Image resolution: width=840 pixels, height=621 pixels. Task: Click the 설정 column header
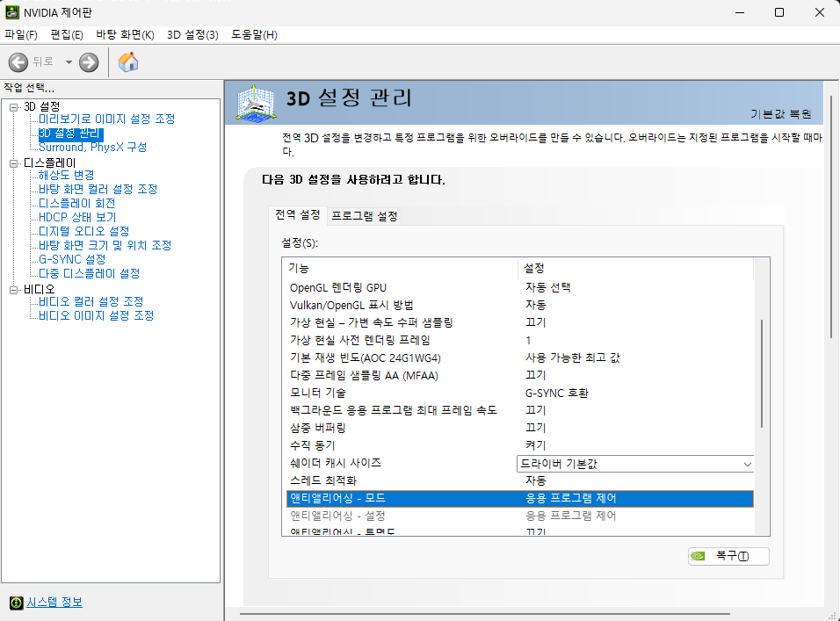[x=635, y=268]
